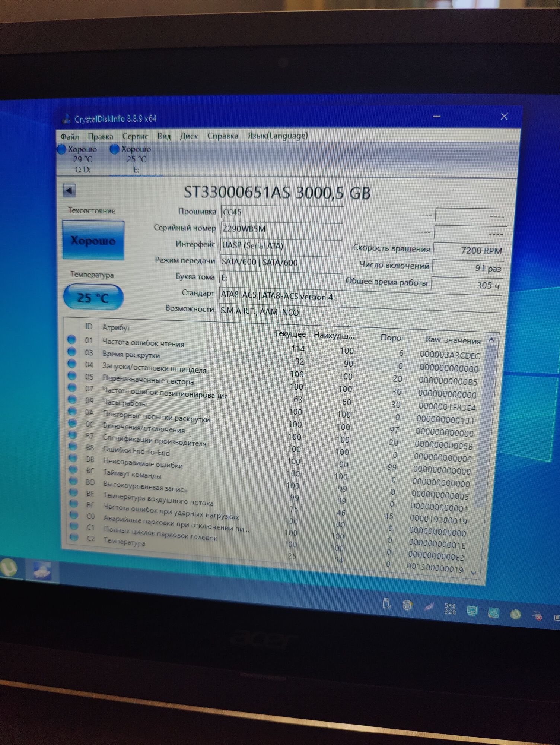Click status dot for Повторные попытки раскрутки
Screen dimensions: 560x745
point(73,412)
